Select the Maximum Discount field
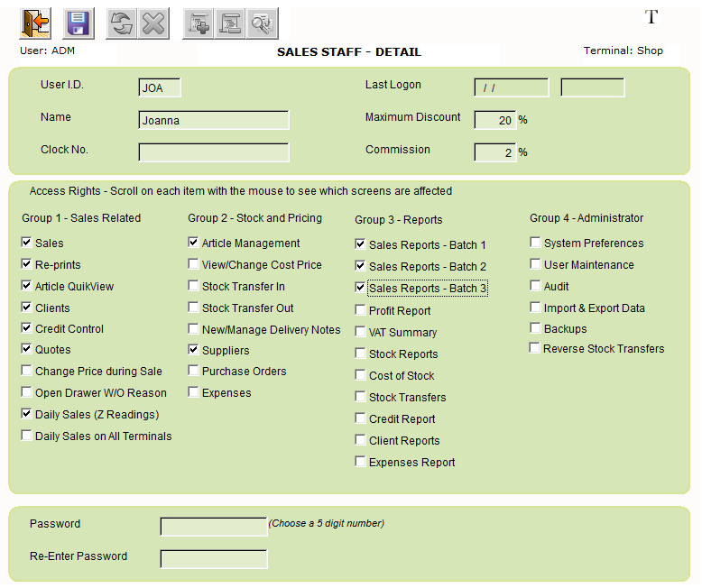This screenshot has height=588, width=702. coord(494,120)
